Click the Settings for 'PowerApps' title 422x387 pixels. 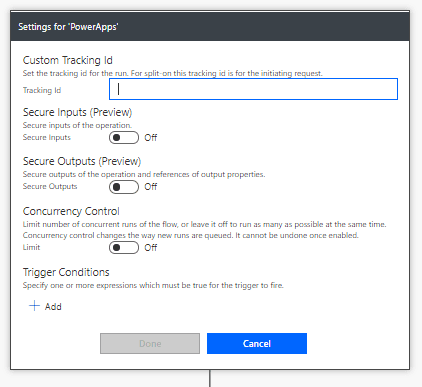pos(68,27)
